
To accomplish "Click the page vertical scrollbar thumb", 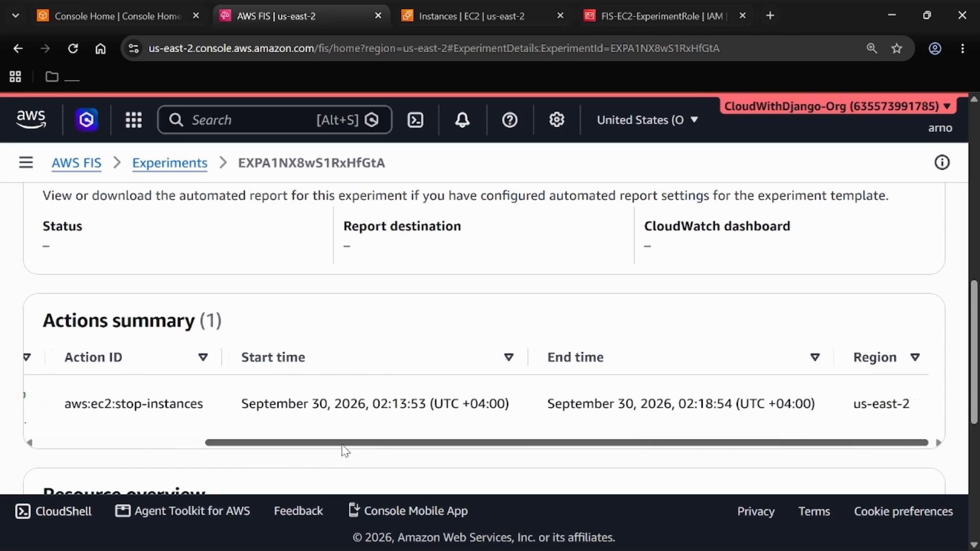I will [x=974, y=352].
